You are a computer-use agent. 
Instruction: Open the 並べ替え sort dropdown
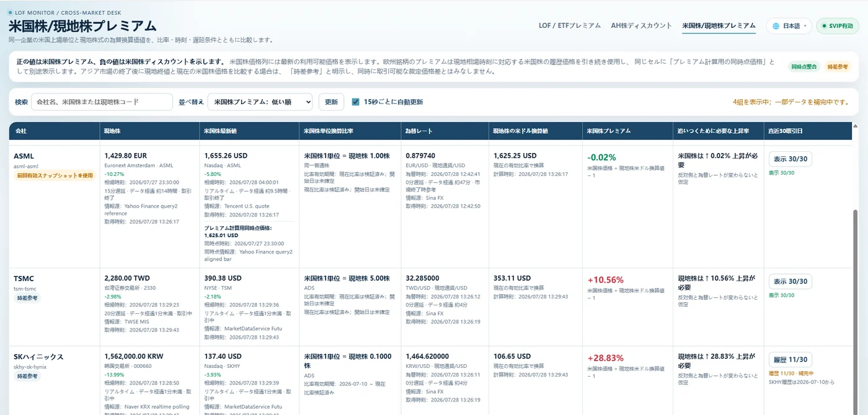point(260,102)
